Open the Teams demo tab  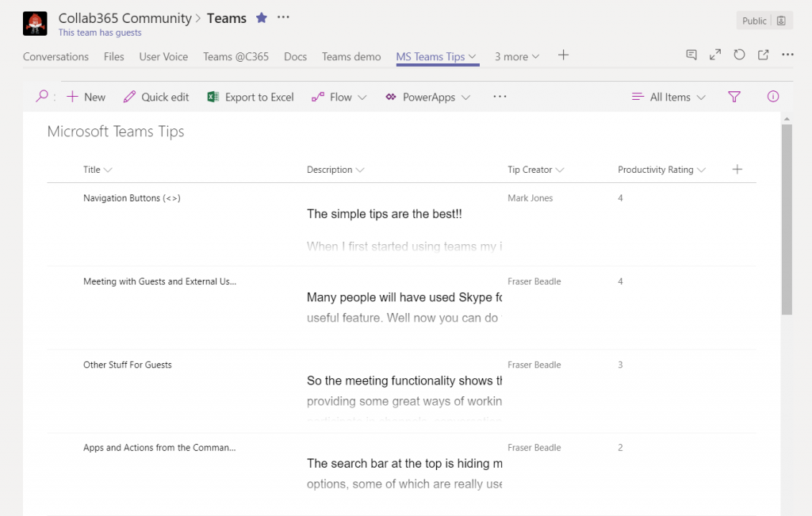[351, 56]
